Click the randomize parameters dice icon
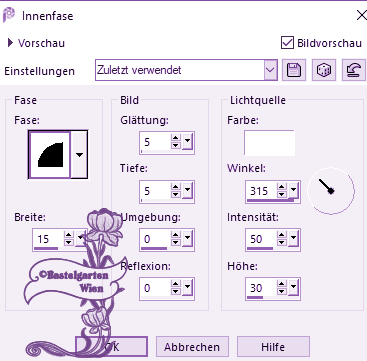This screenshot has width=367, height=361. (324, 70)
